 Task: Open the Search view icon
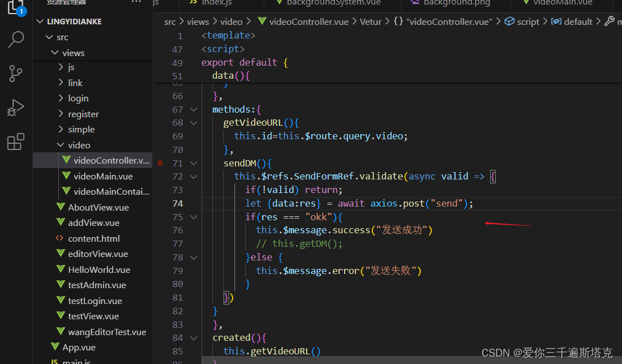point(16,39)
